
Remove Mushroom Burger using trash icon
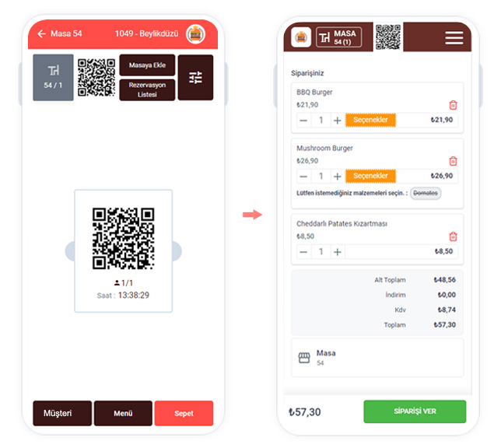click(x=453, y=161)
